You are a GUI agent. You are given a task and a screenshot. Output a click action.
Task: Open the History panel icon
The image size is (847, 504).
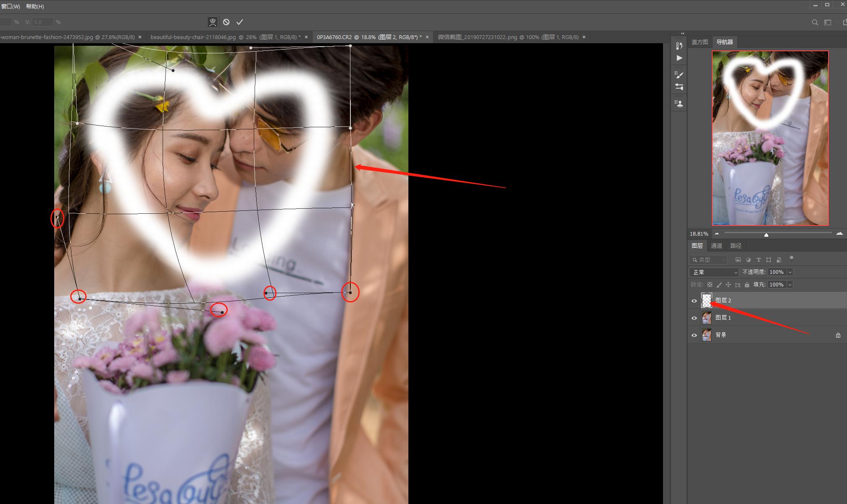point(679,45)
